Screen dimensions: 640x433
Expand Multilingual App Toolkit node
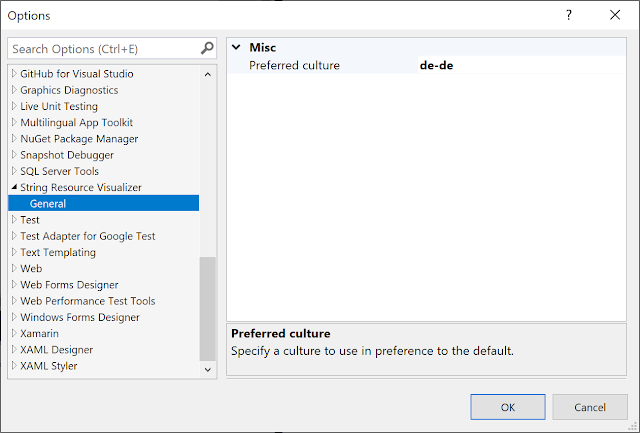click(x=14, y=122)
